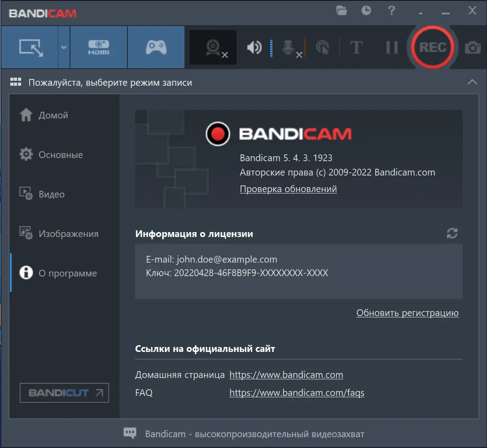Click version text Bandicam 5. 4. 3. 1923

coord(286,158)
